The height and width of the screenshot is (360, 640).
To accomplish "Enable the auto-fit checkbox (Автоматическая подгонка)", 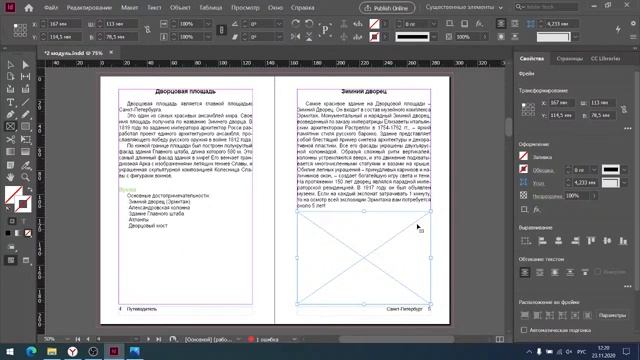I will (524, 330).
